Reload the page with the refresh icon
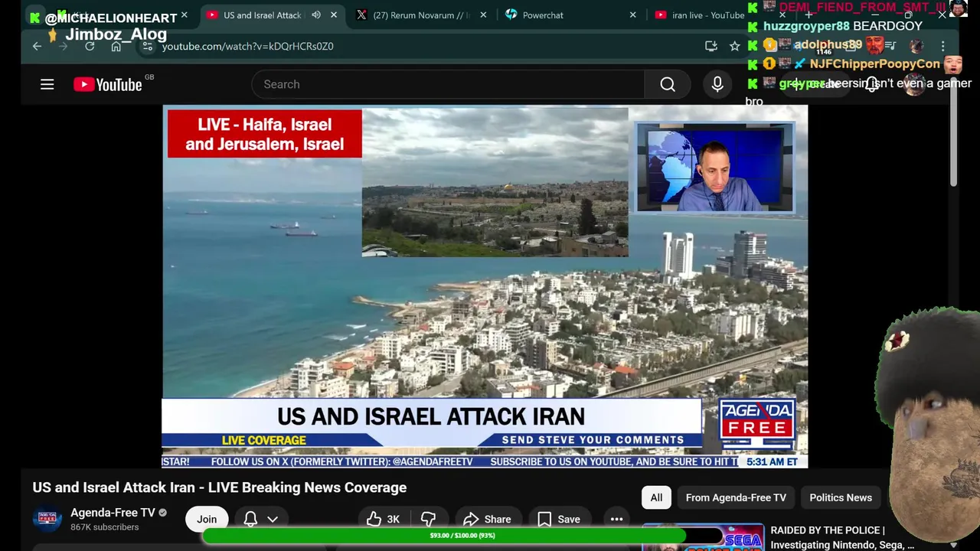This screenshot has width=980, height=551. pyautogui.click(x=90, y=46)
